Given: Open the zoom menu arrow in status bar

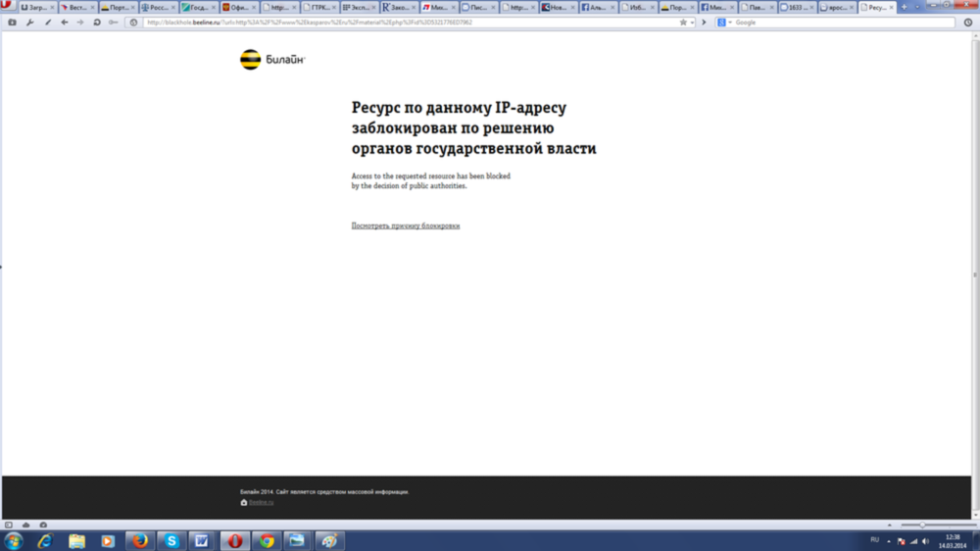Looking at the screenshot, I should click(890, 526).
